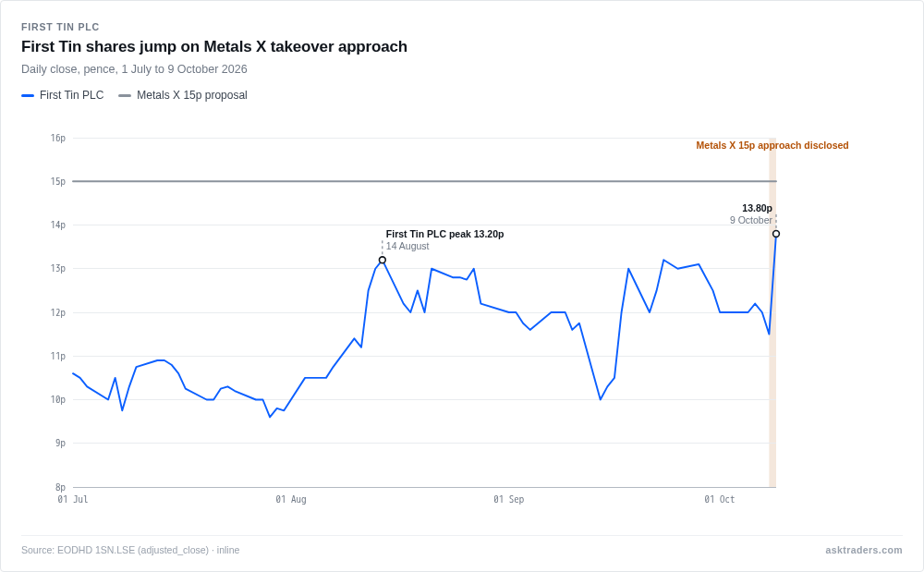
Task: Click the '01 Jul' x-axis label
Action: [72, 500]
